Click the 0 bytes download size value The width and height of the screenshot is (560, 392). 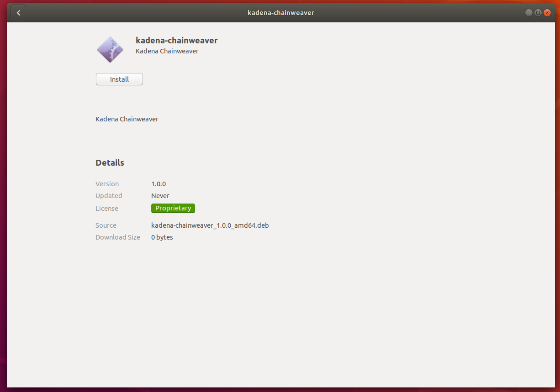[162, 237]
